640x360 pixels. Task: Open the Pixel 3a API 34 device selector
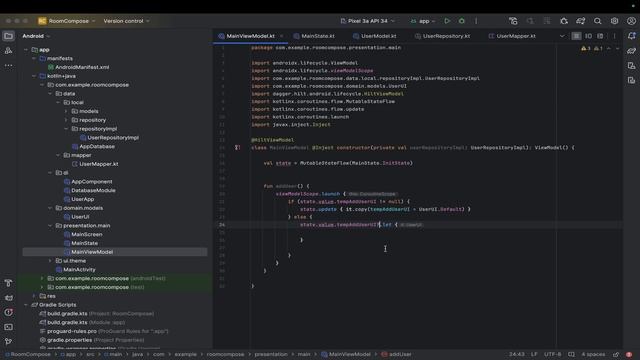[367, 21]
